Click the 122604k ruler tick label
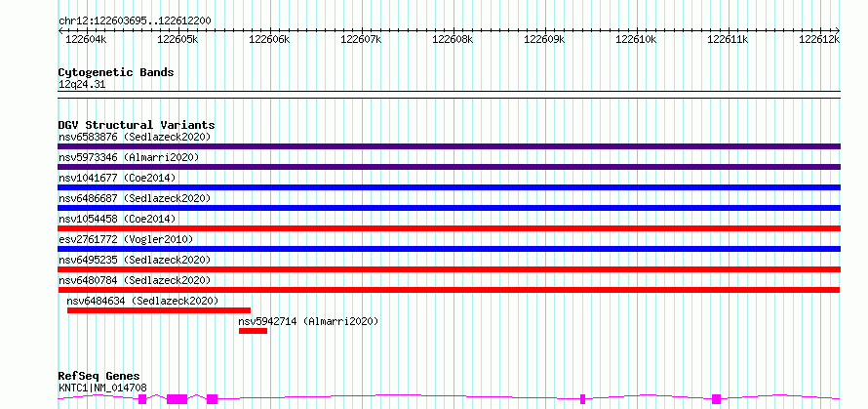This screenshot has height=409, width=868. [86, 39]
